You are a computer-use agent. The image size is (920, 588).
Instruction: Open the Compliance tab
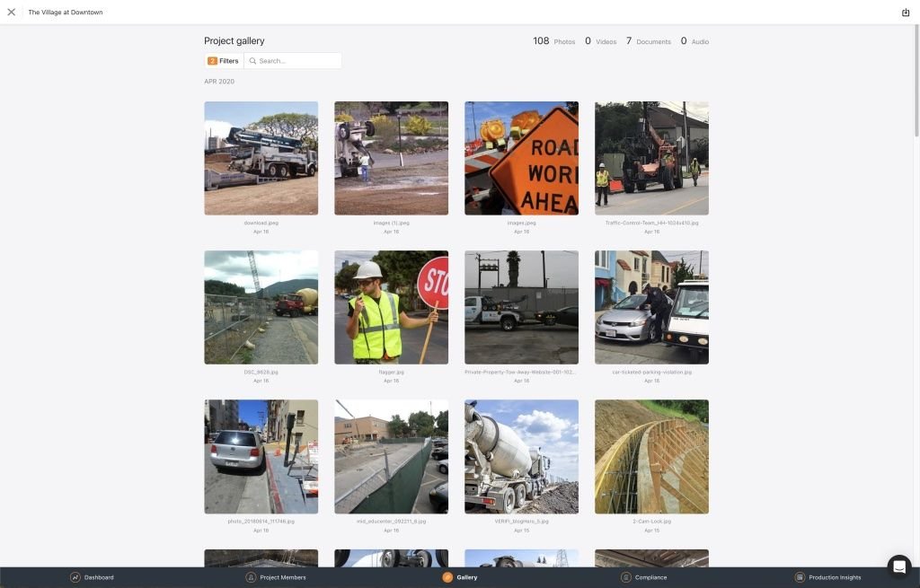pos(643,577)
